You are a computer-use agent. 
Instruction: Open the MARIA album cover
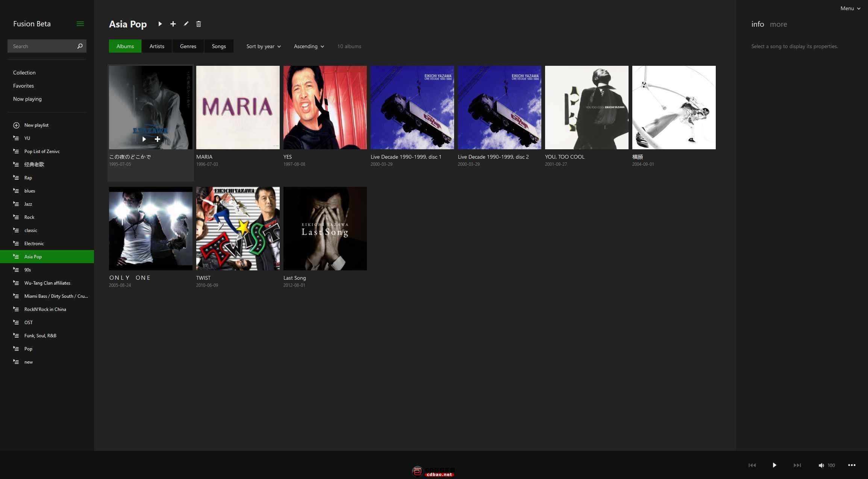click(238, 108)
